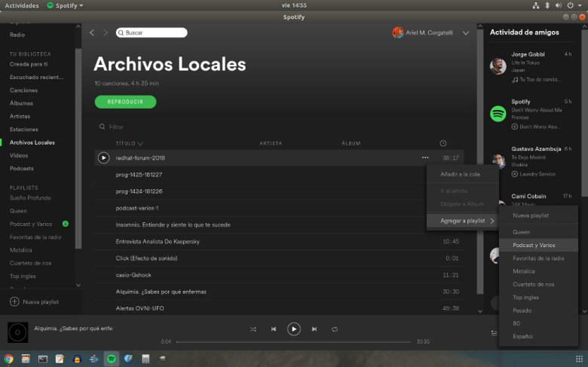Open the text editor from the dock
This screenshot has width=588, height=367.
(60, 359)
